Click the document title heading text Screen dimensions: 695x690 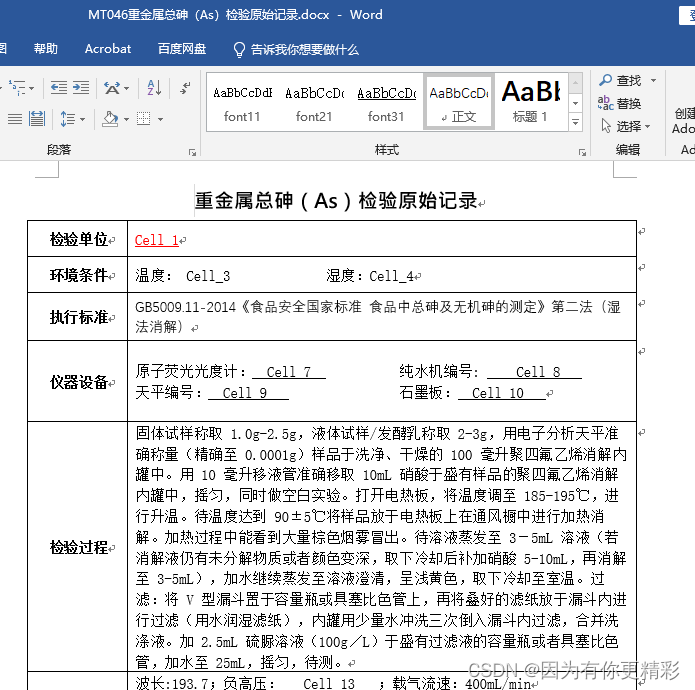(336, 201)
